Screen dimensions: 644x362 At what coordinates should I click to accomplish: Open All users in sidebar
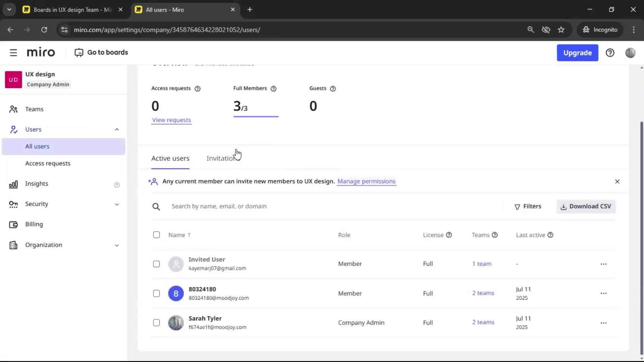click(x=63, y=146)
